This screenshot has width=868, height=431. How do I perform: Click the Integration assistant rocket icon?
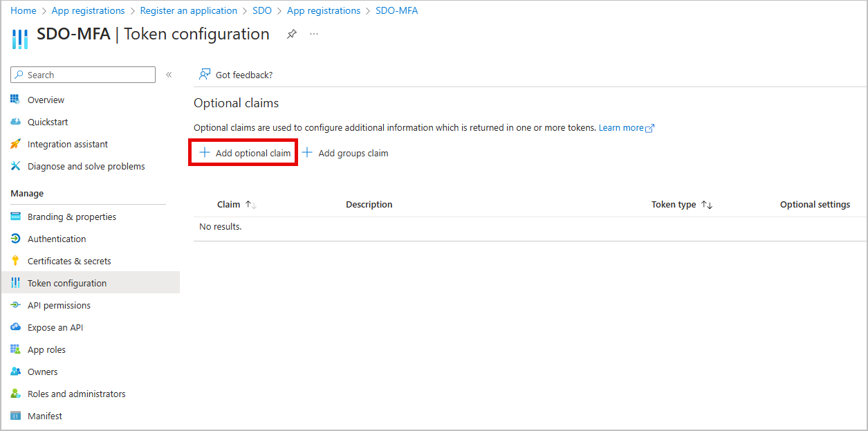click(x=15, y=144)
